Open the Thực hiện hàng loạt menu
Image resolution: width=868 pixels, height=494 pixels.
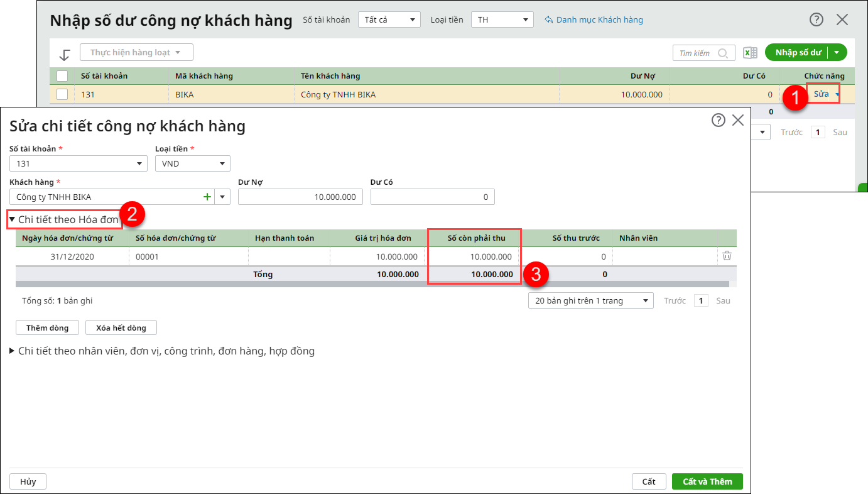(x=136, y=52)
